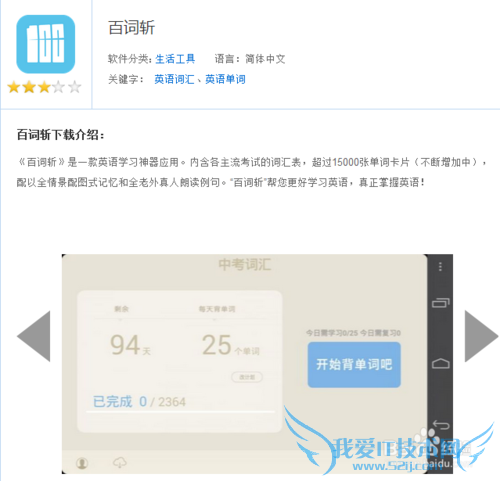Image resolution: width=500 pixels, height=481 pixels.
Task: Tap the Android home icon
Action: pyautogui.click(x=441, y=364)
